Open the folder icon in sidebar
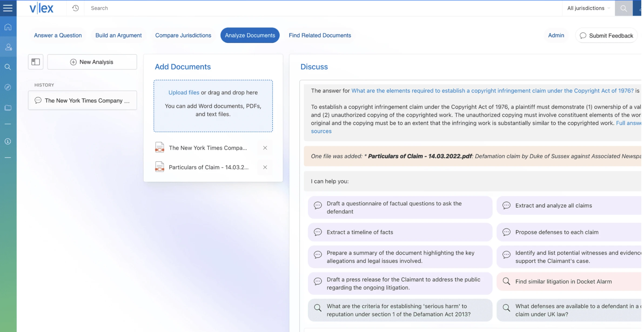Viewport: 644px width, 332px height. coord(8,108)
